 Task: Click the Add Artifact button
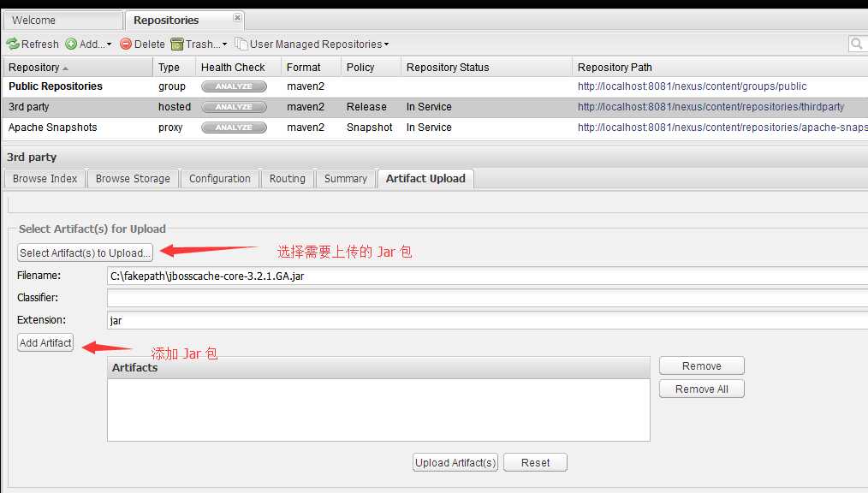coord(45,343)
